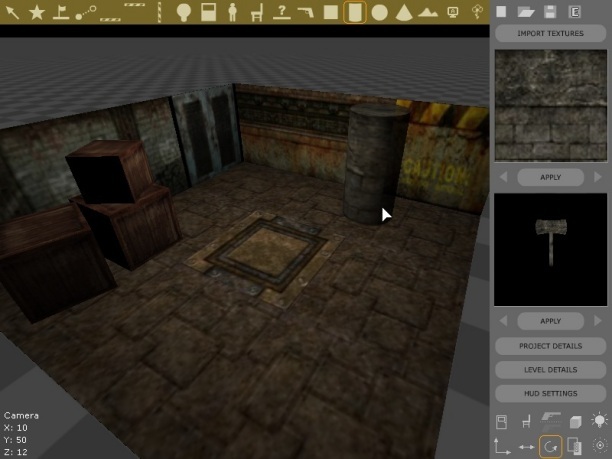Pick the vertical striped pole tool
This screenshot has width=612, height=459.
159,12
